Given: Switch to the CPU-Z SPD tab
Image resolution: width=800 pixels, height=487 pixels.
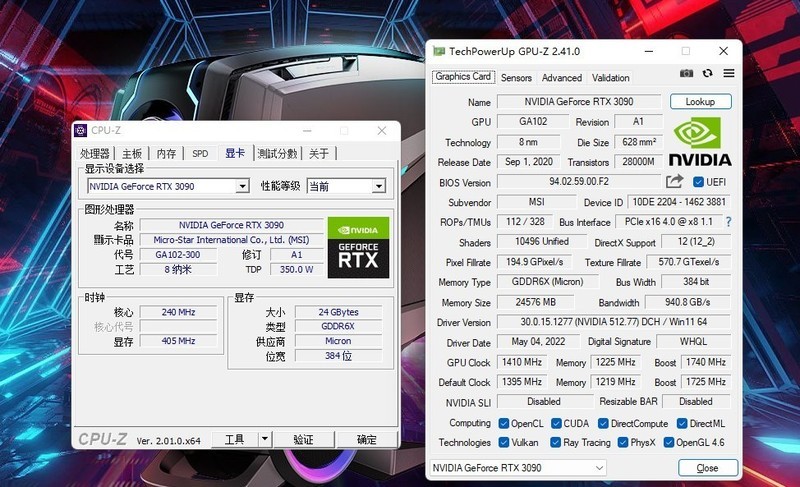Looking at the screenshot, I should [x=200, y=153].
